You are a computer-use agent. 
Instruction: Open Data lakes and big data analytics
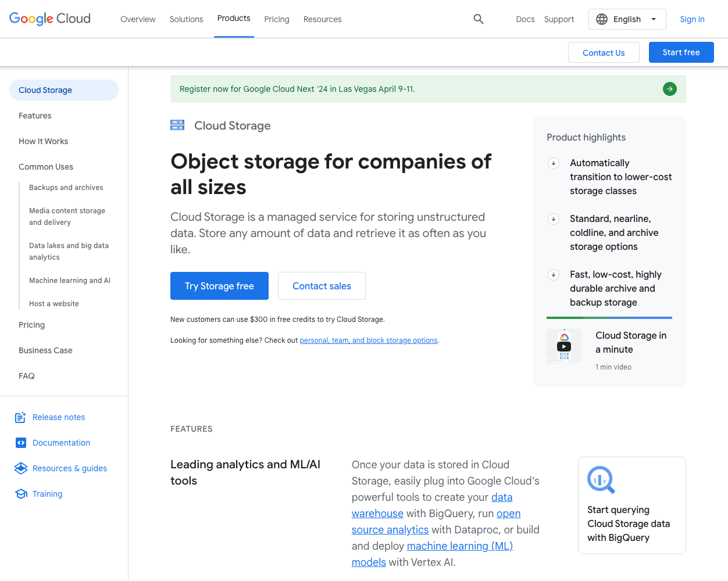69,252
